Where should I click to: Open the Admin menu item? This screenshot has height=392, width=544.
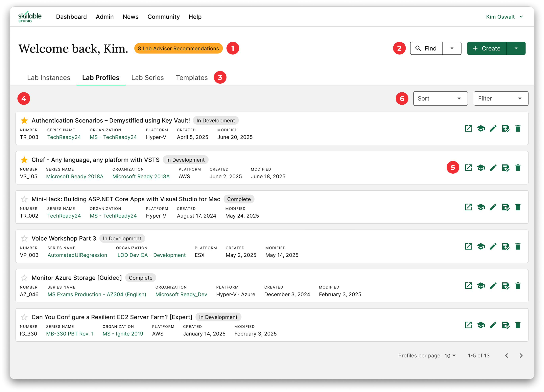tap(105, 17)
